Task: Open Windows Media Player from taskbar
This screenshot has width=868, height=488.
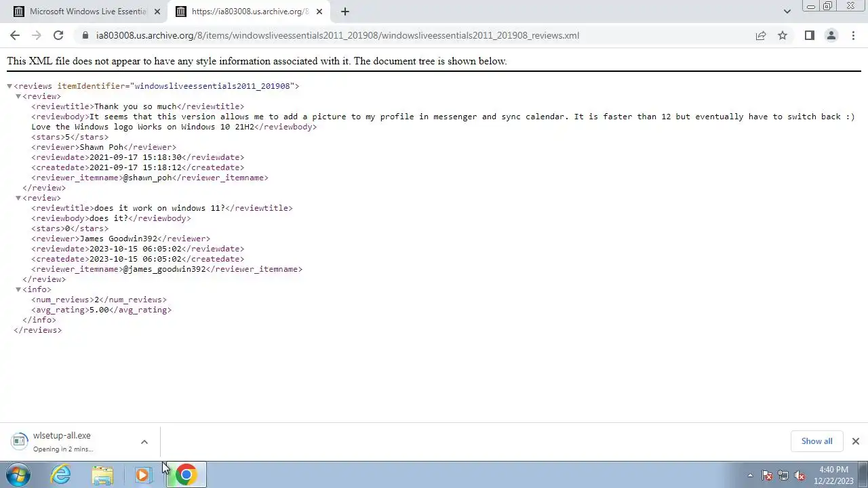Action: pos(143,475)
